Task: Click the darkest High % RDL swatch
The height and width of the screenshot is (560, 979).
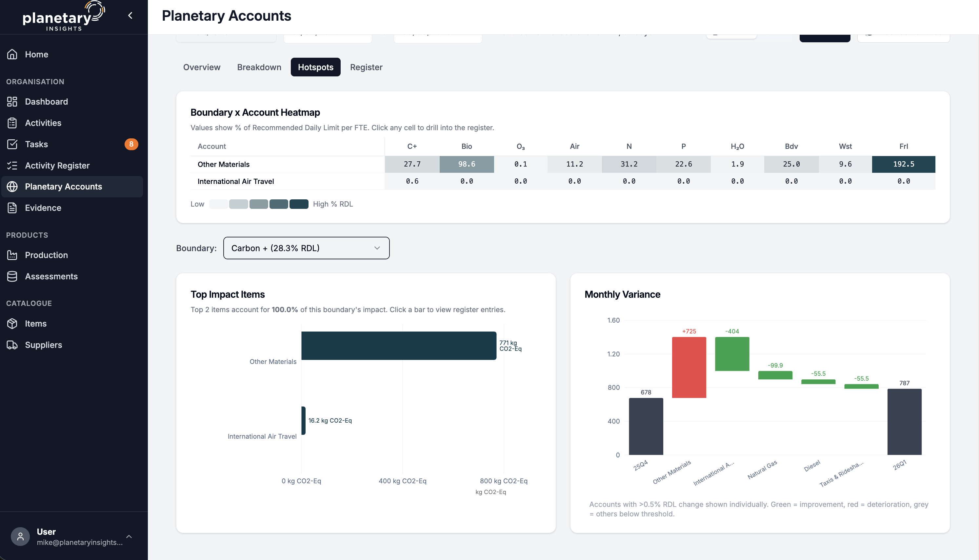Action: point(299,204)
